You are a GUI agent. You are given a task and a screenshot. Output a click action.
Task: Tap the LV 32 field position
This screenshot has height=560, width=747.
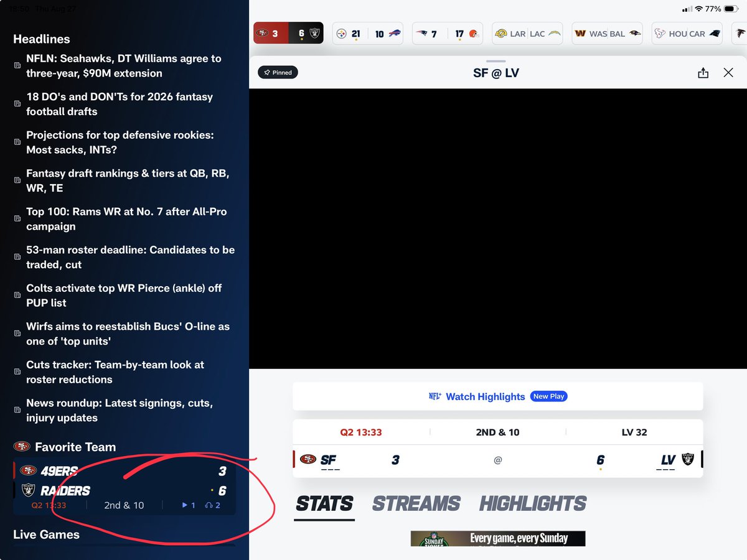(634, 432)
